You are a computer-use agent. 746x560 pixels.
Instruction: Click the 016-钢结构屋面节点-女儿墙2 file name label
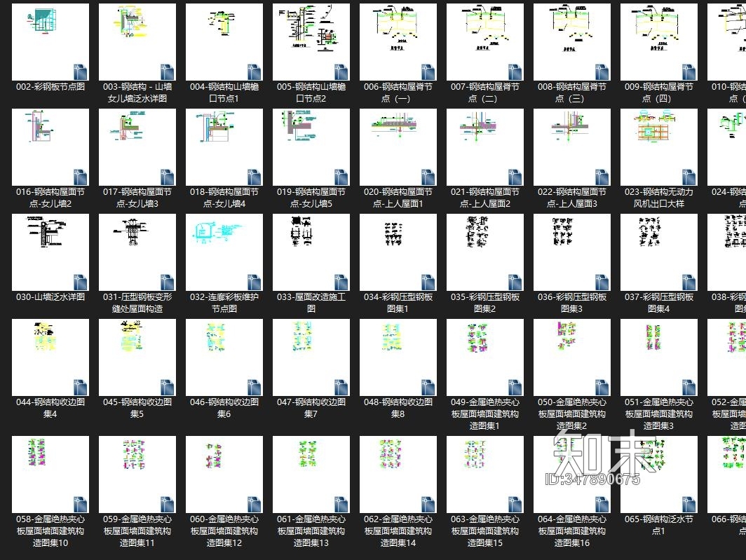coord(50,198)
